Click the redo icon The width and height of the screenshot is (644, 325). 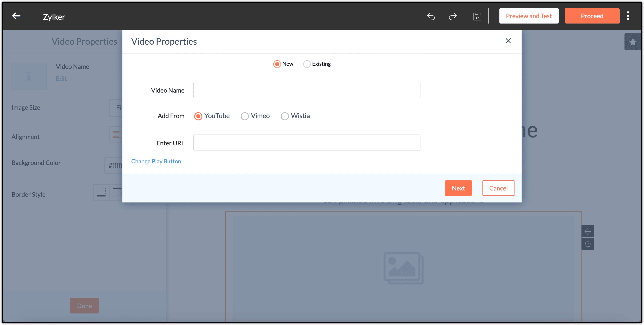[x=452, y=16]
